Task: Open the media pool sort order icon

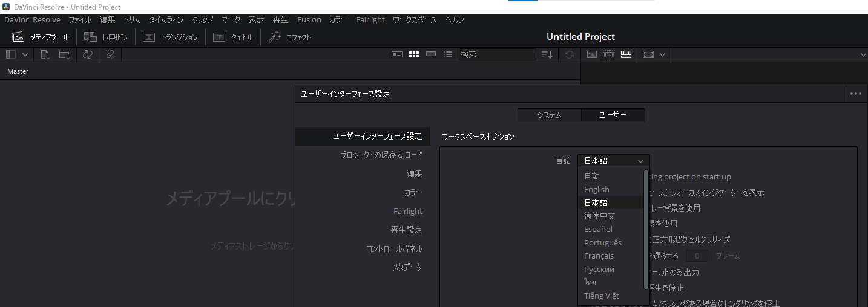Action: 547,54
